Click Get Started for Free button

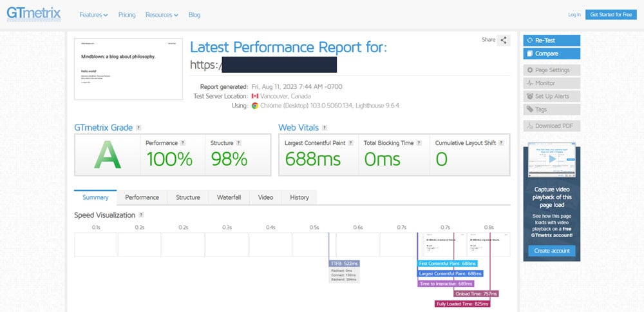pos(611,14)
